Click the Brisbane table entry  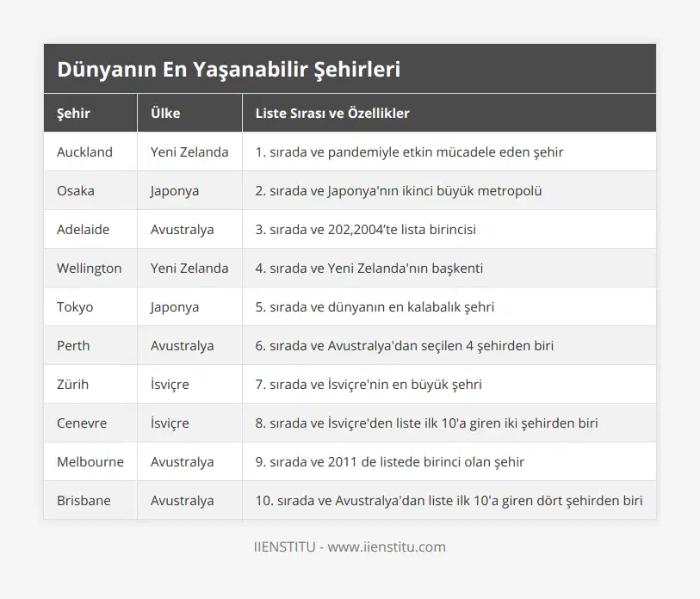(x=83, y=500)
